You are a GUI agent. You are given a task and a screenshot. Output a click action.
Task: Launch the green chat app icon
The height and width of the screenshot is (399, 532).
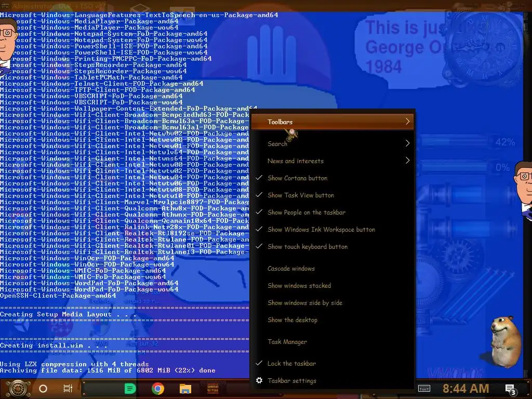point(130,389)
